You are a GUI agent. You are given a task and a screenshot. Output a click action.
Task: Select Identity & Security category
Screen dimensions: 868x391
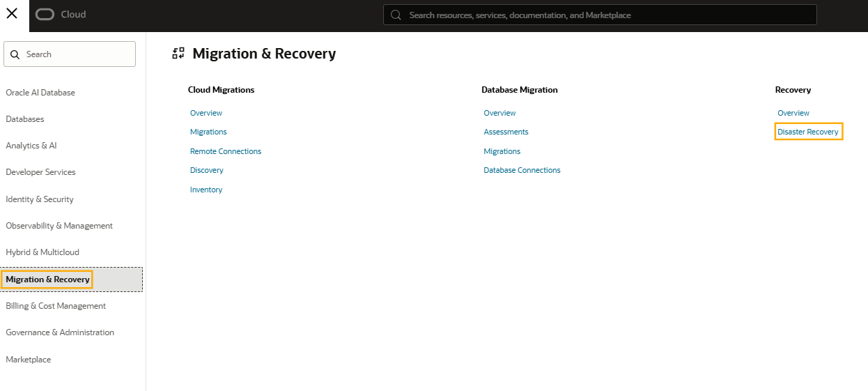40,199
